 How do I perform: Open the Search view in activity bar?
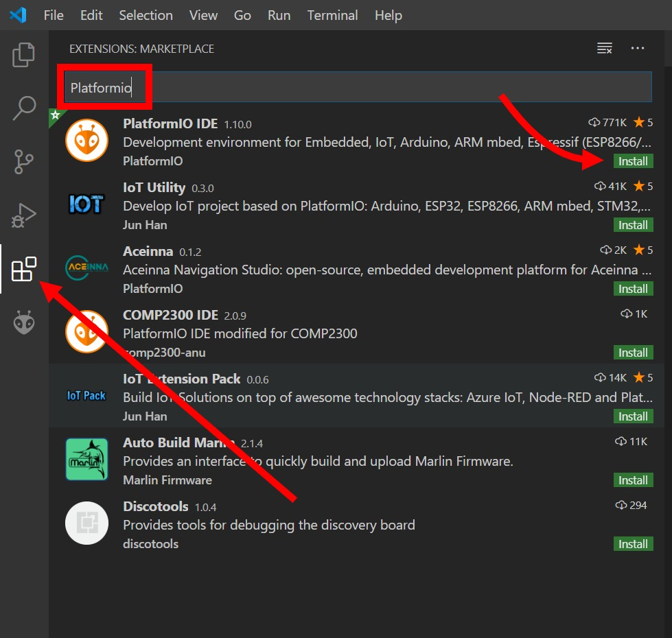tap(23, 108)
